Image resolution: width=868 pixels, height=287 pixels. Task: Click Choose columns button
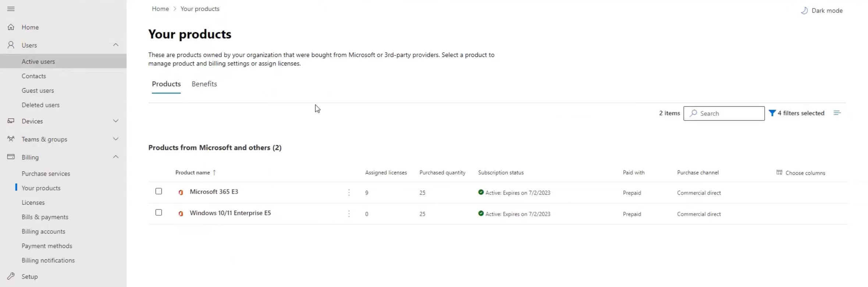click(x=801, y=173)
